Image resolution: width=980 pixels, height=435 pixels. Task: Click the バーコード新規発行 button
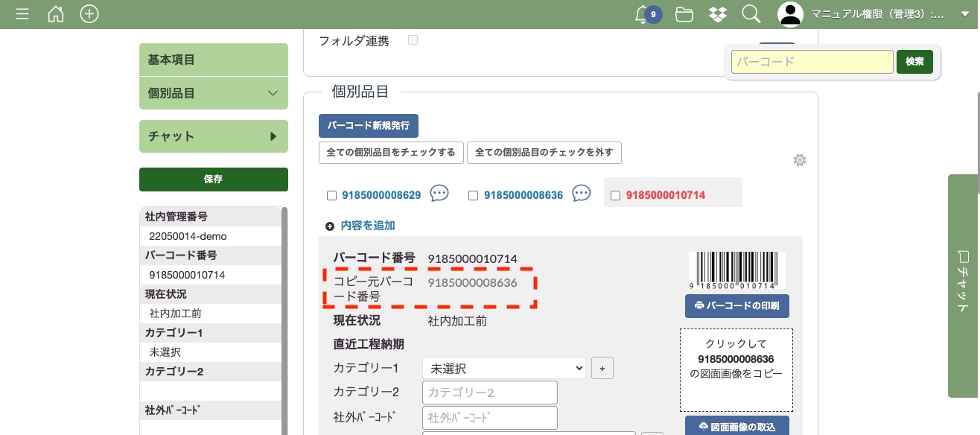point(369,126)
